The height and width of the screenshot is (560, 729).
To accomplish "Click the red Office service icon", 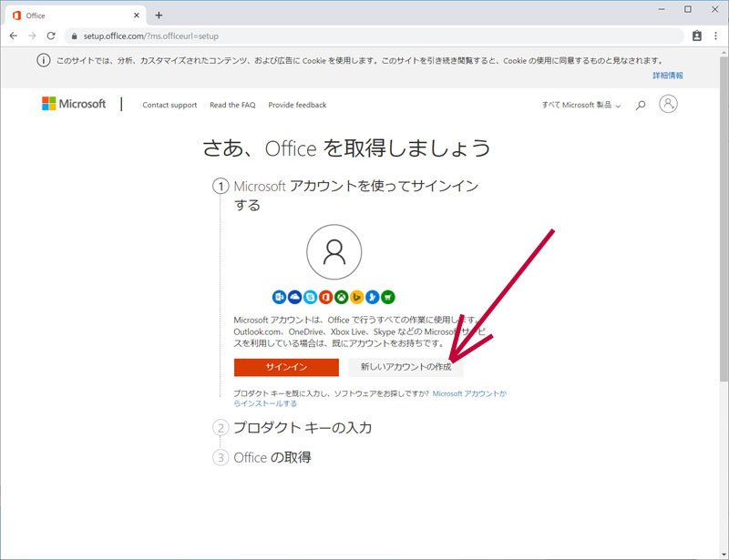I will (326, 297).
